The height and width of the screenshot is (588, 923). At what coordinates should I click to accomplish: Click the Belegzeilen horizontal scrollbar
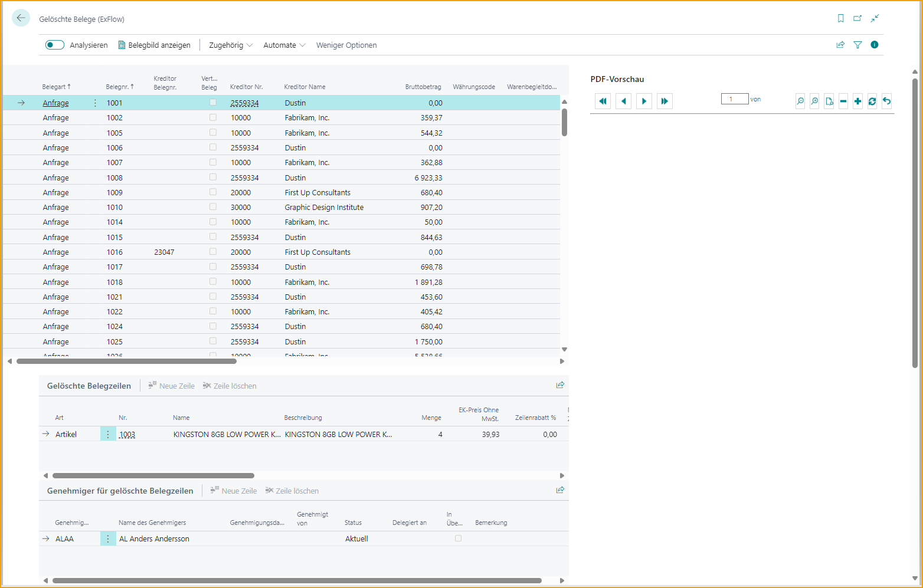(x=153, y=475)
